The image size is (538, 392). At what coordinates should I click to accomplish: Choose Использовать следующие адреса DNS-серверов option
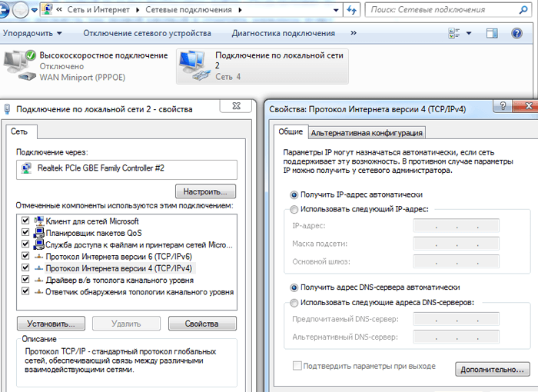(294, 302)
